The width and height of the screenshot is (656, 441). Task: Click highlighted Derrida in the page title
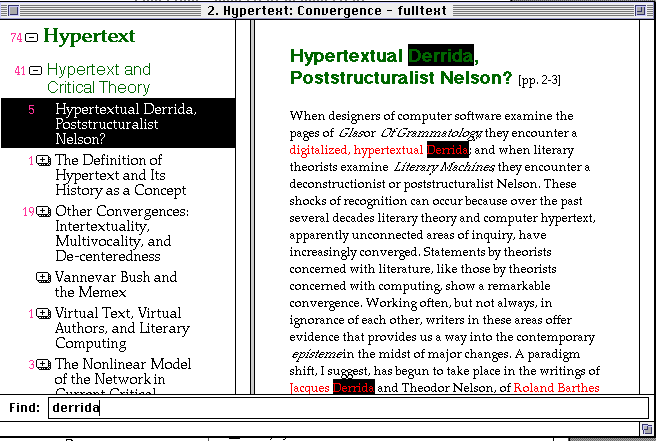[x=441, y=55]
